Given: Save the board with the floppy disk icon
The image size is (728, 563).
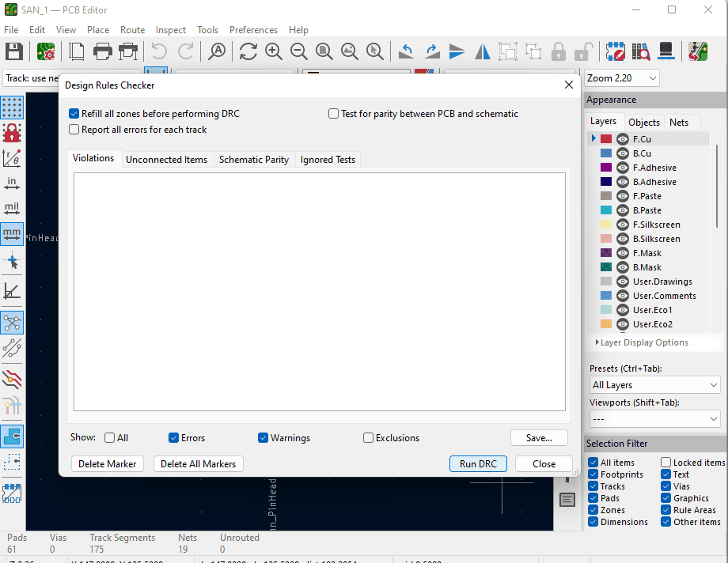Looking at the screenshot, I should 14,51.
